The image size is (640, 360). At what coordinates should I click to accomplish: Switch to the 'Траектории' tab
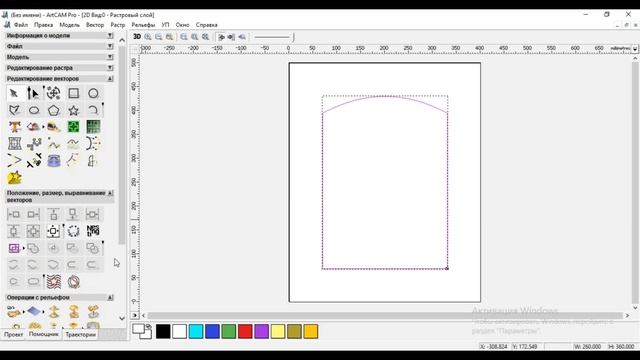(x=80, y=334)
